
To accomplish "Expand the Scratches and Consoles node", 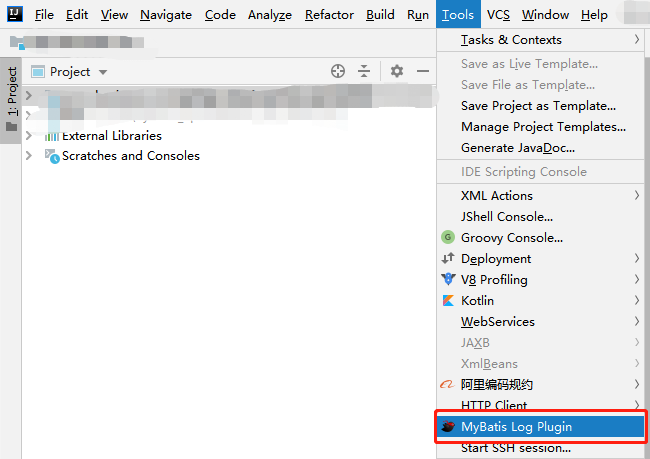I will pyautogui.click(x=29, y=155).
